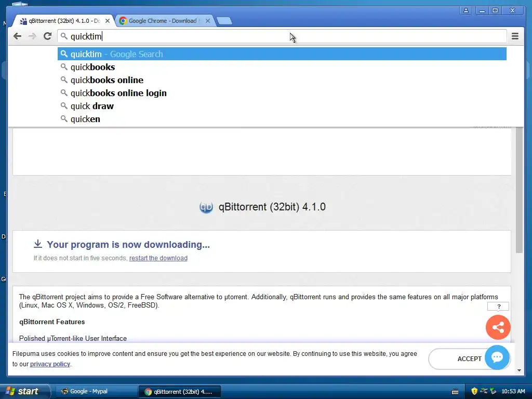The height and width of the screenshot is (399, 532).
Task: Click the network connection tray icon
Action: tap(484, 391)
